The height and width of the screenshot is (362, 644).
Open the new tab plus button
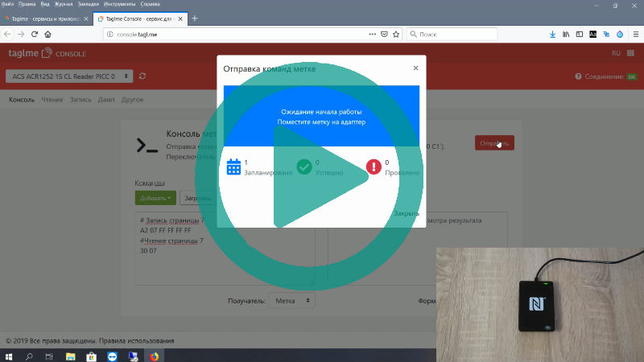point(195,18)
